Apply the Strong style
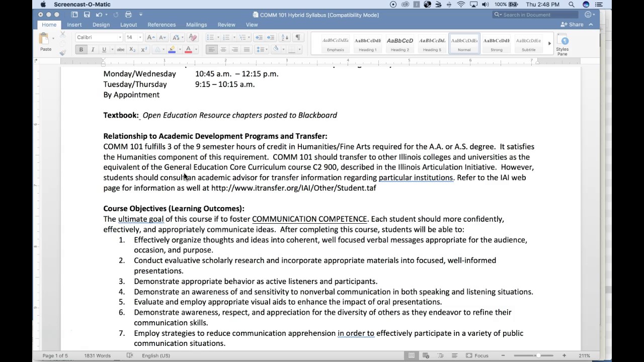 click(497, 44)
